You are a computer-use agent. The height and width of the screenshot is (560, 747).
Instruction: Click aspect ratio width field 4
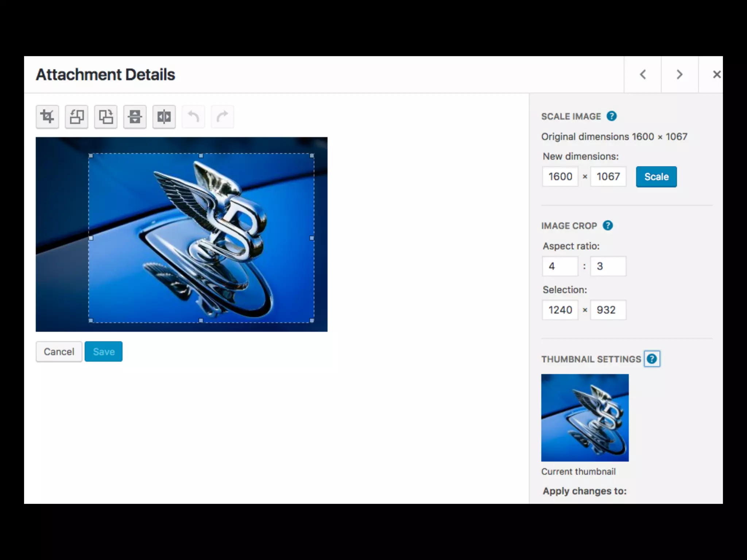click(560, 266)
